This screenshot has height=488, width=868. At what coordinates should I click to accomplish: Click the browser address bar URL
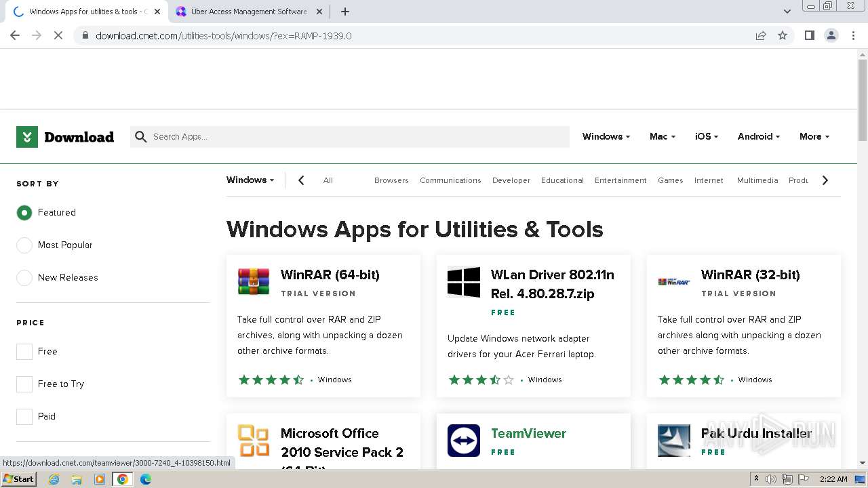tap(224, 35)
